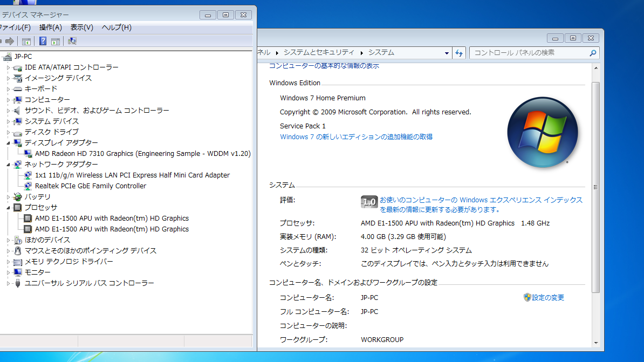The width and height of the screenshot is (644, 362).
Task: Open the ヘルプ(H) menu
Action: click(x=117, y=28)
